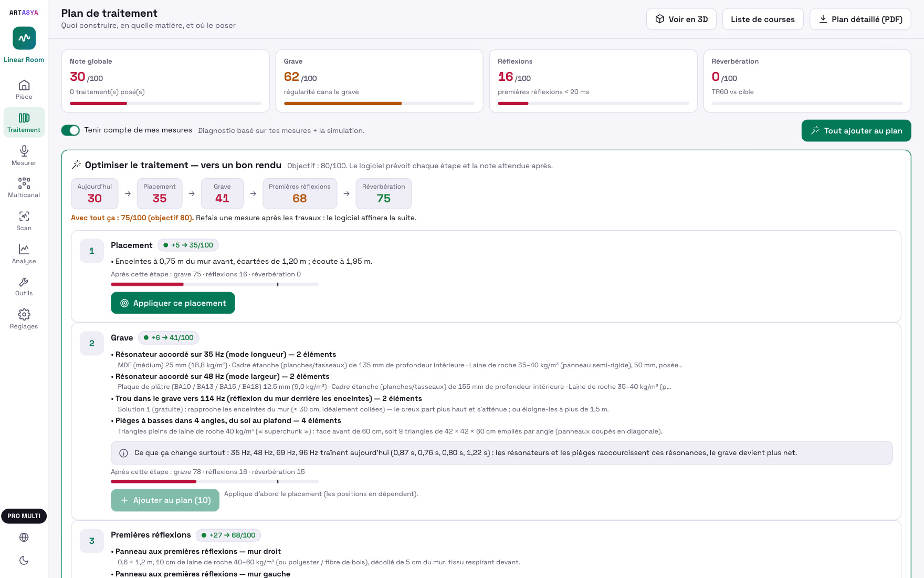924x578 pixels.
Task: Select the Premières réflexions 68 step card
Action: (x=300, y=193)
